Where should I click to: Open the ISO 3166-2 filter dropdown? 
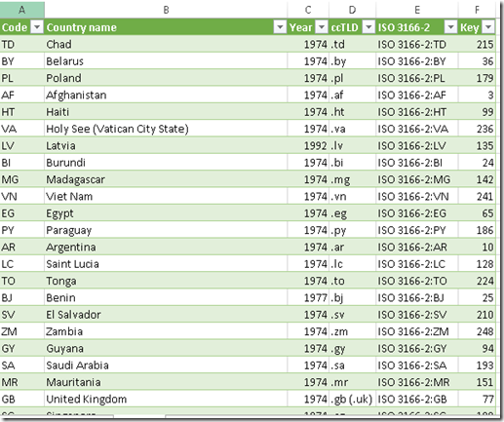click(x=450, y=27)
